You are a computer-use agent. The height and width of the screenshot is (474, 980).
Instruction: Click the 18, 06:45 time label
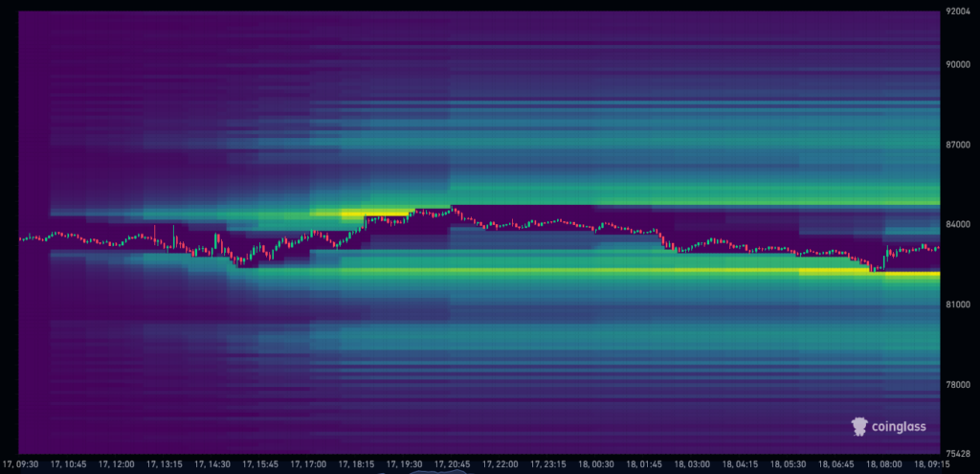(x=836, y=464)
